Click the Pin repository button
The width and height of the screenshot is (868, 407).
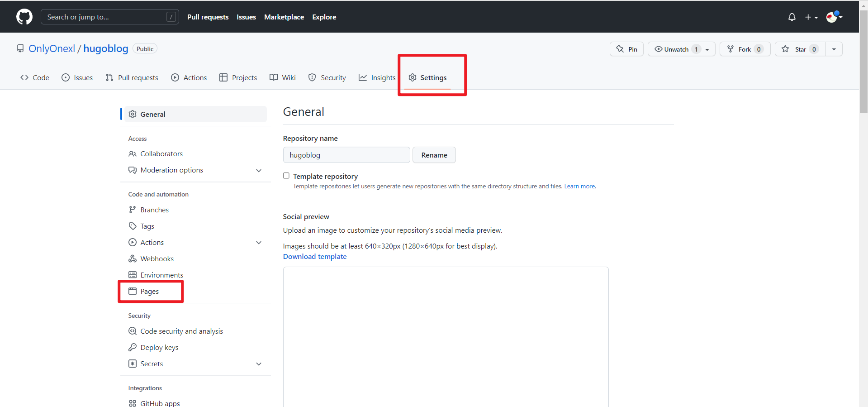point(626,49)
